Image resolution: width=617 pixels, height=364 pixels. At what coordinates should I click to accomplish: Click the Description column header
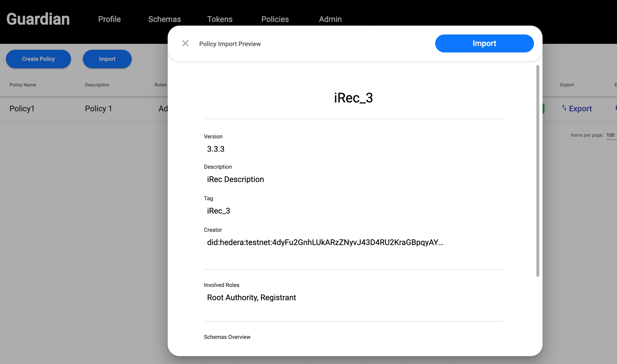(x=97, y=85)
